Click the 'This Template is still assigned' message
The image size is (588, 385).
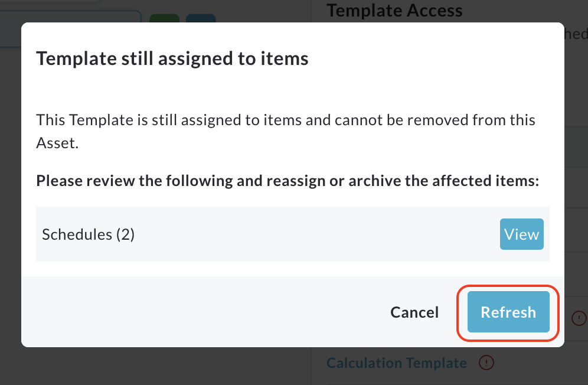coord(286,120)
